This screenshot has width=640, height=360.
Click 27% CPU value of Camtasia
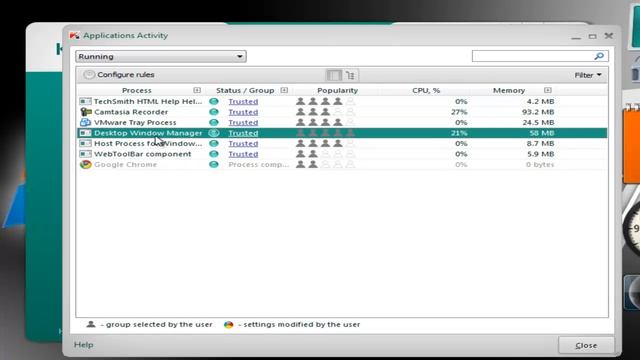pos(459,112)
